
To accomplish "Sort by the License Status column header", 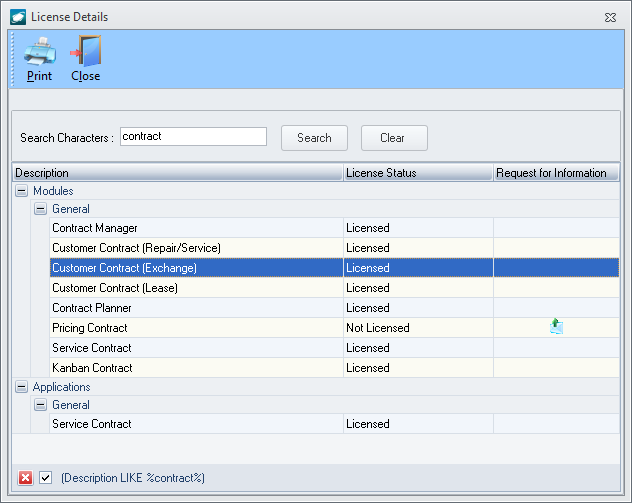I will coord(418,173).
